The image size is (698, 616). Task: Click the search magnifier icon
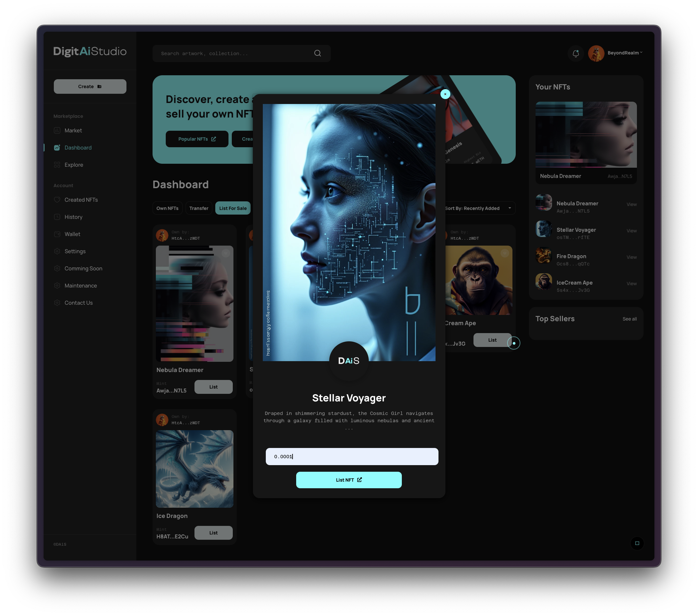[317, 53]
